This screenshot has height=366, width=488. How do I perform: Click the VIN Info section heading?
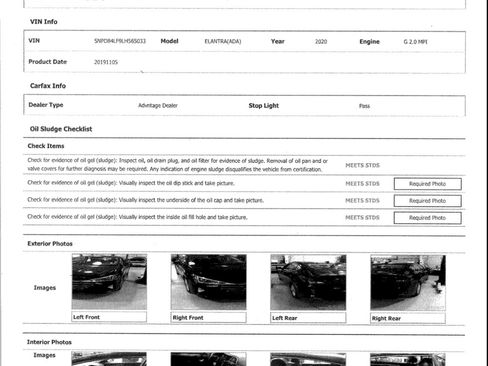(x=44, y=22)
